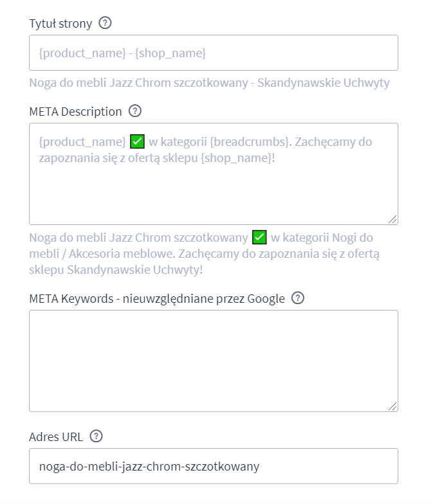Click green checkmark in description preview text
Screen dimensions: 435x504
click(x=259, y=238)
